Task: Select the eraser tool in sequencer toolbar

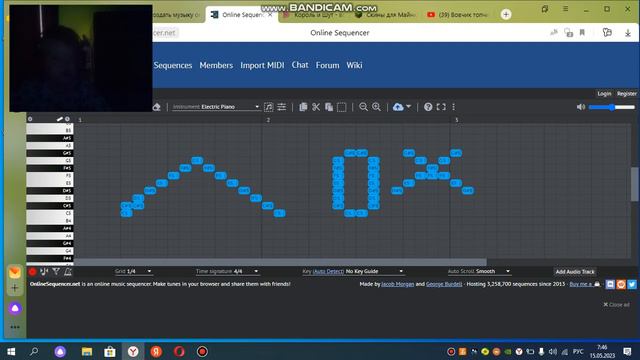Action: coord(157,107)
